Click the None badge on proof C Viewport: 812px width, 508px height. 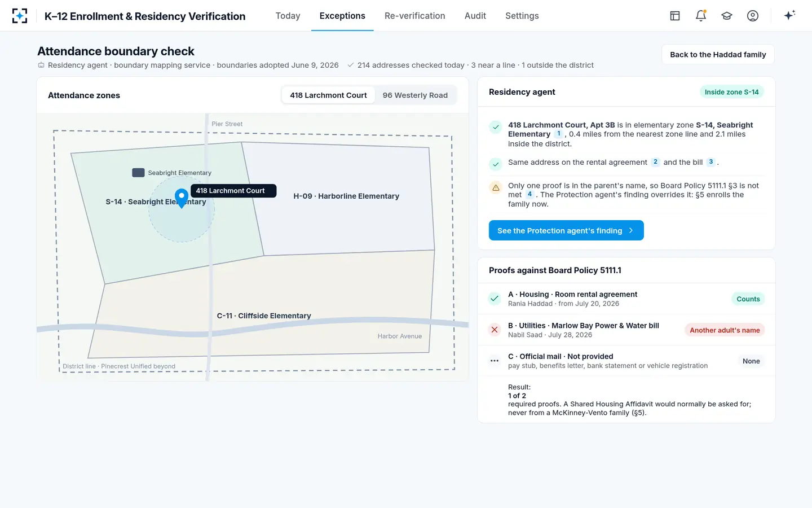[751, 361]
